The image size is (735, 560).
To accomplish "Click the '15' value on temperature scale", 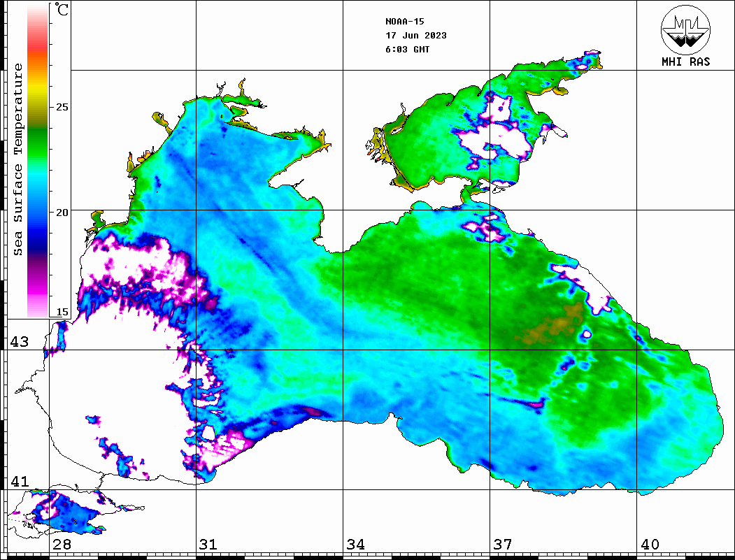I will click(x=62, y=312).
